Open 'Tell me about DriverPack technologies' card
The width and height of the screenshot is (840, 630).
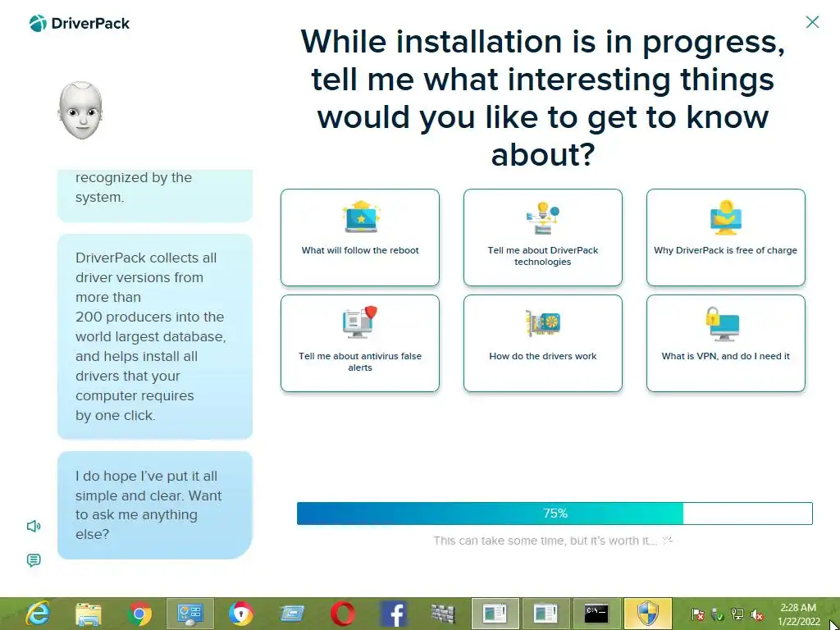click(543, 237)
